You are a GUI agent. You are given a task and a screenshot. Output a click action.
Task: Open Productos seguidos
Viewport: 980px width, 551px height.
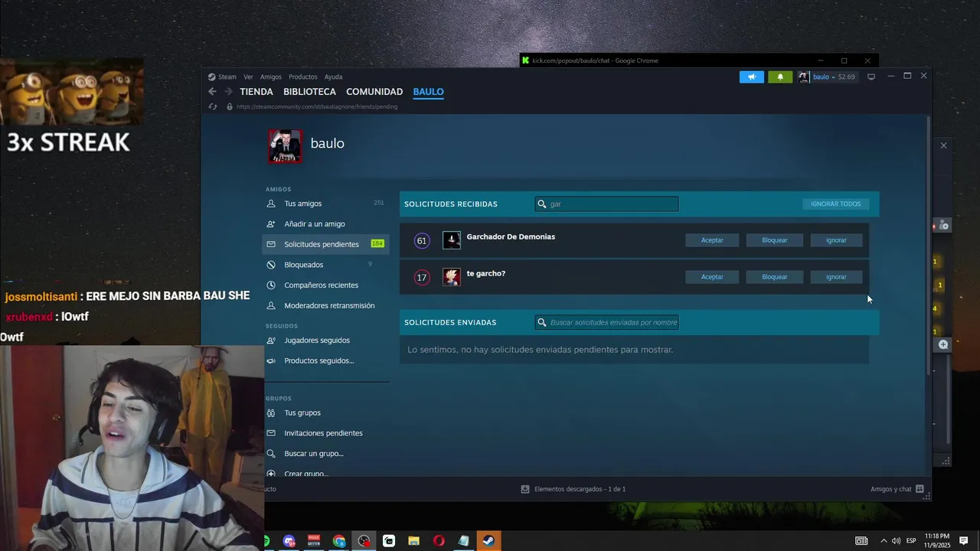coord(318,360)
